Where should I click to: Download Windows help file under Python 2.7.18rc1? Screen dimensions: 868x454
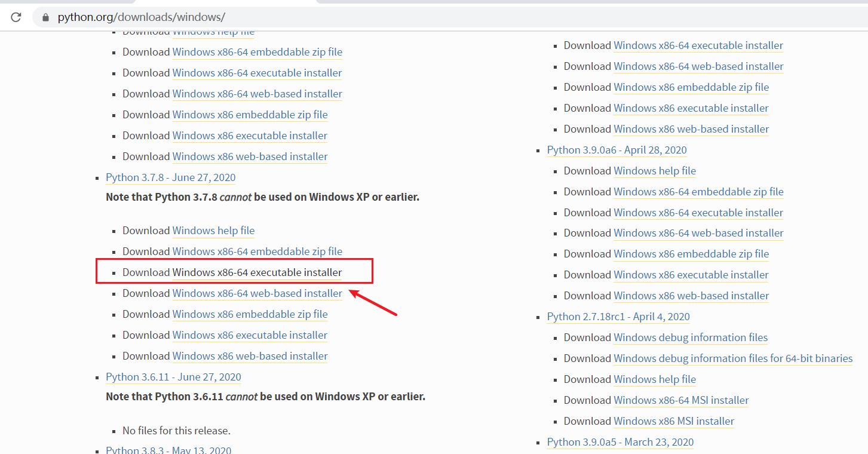655,379
